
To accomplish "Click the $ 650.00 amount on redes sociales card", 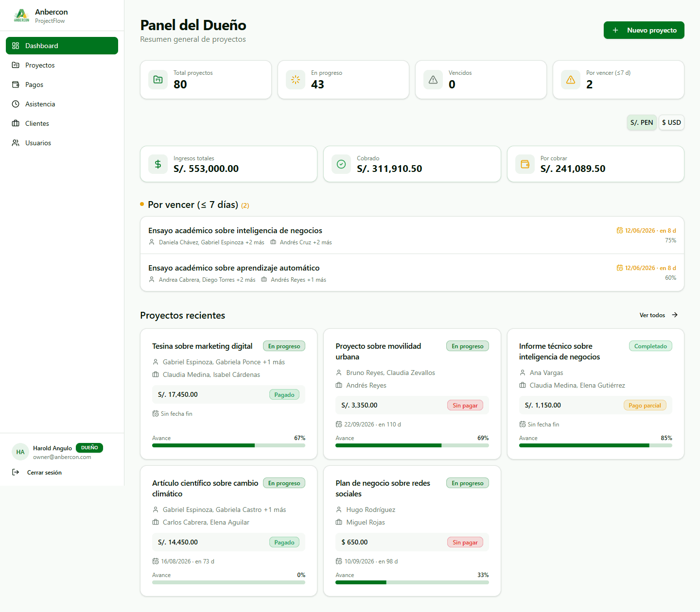I will (x=354, y=543).
